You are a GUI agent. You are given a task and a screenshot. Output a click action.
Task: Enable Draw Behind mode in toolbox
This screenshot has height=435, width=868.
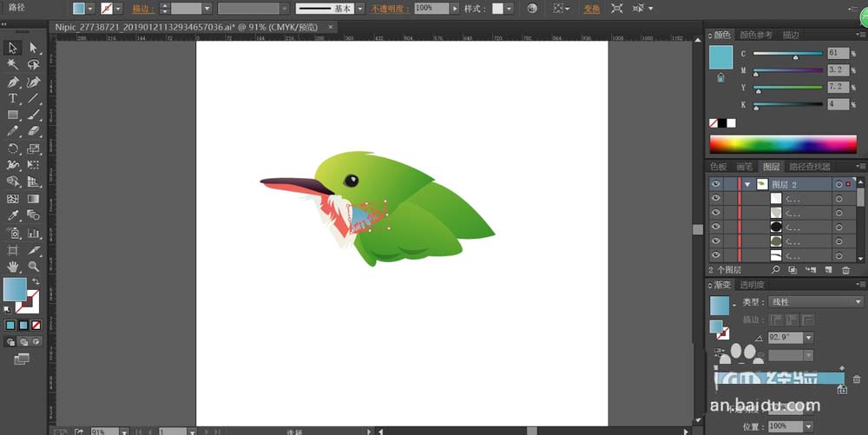[23, 342]
